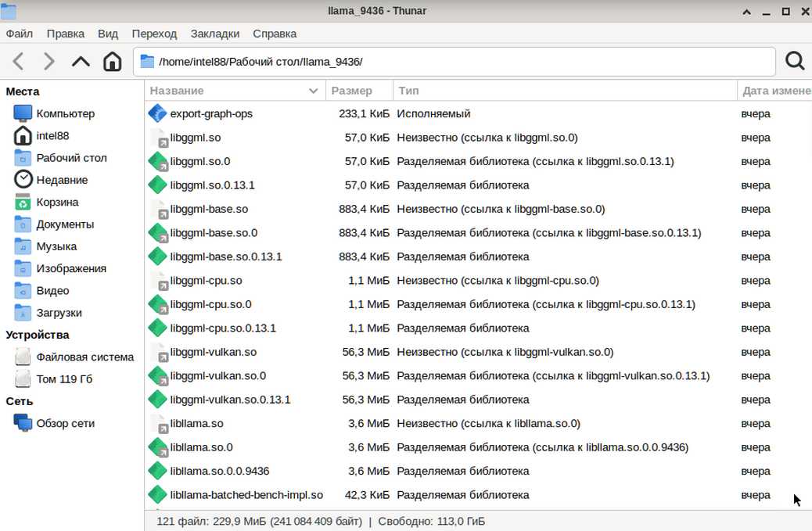
Task: Click the libggml.so.0.13.1 library icon
Action: (x=157, y=185)
